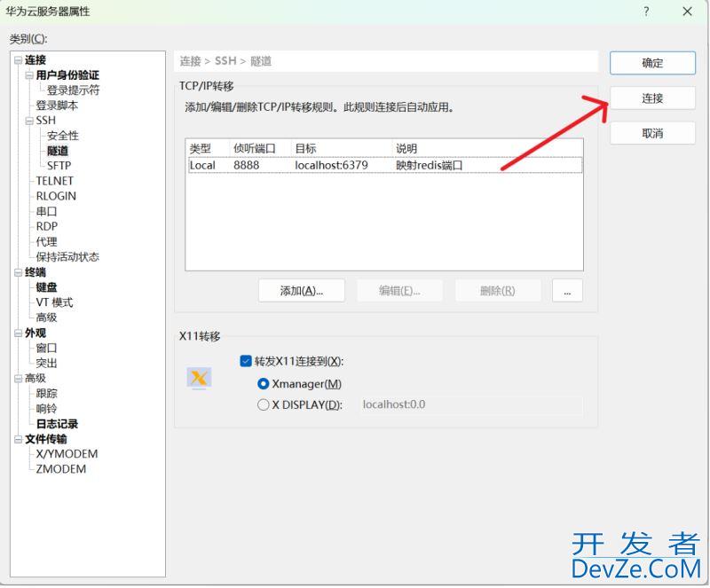Open 日志记录 settings

pyautogui.click(x=57, y=424)
